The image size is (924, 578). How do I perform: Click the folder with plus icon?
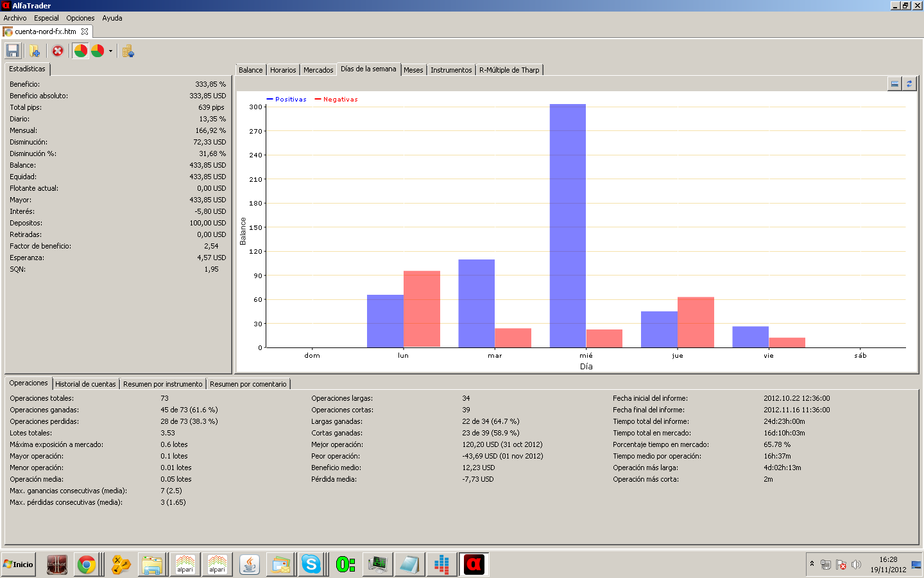(35, 51)
